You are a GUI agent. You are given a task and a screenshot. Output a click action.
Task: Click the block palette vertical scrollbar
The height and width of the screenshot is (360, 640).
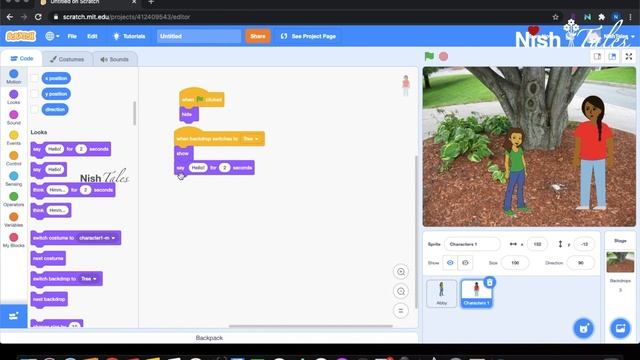134,113
